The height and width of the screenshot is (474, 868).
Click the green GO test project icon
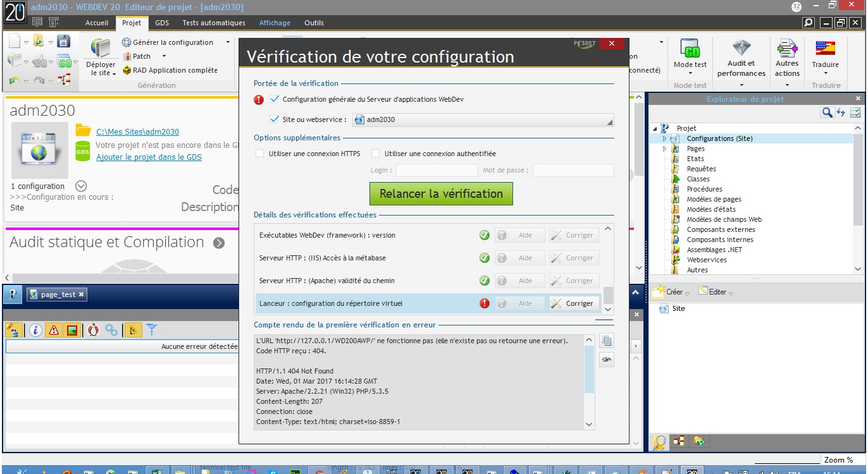click(64, 62)
